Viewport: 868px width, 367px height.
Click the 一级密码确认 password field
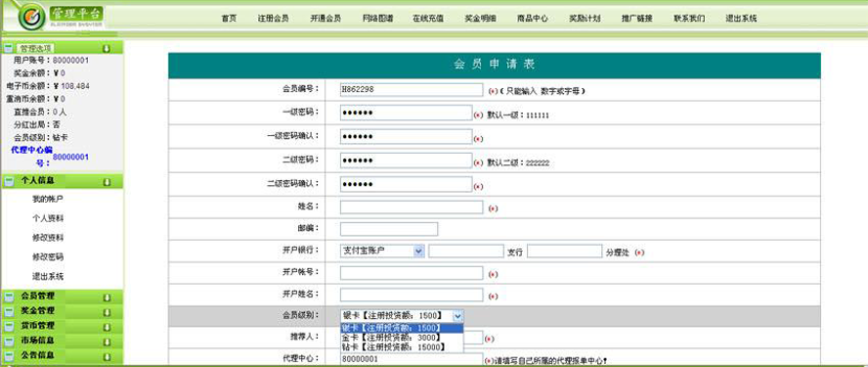[x=406, y=137]
